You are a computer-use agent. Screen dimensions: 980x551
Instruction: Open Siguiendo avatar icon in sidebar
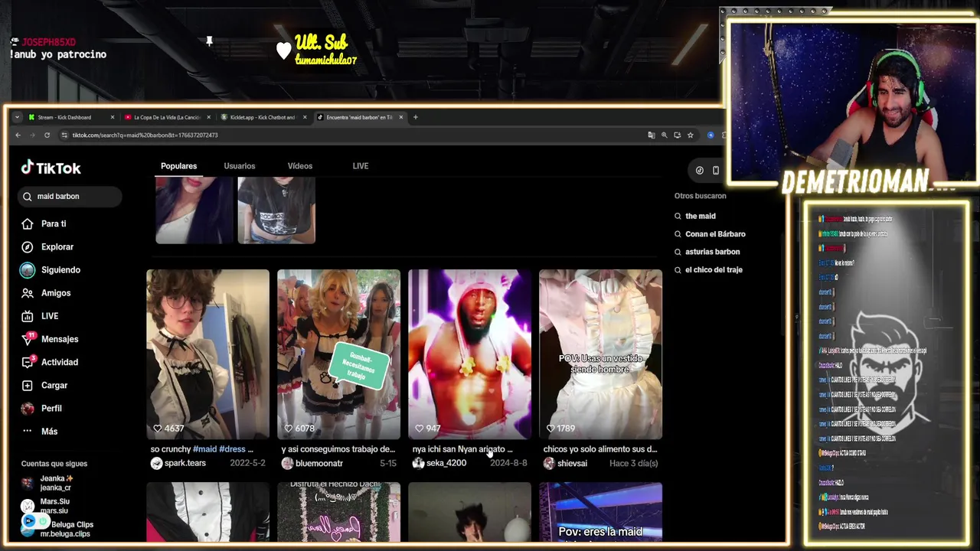(x=28, y=269)
